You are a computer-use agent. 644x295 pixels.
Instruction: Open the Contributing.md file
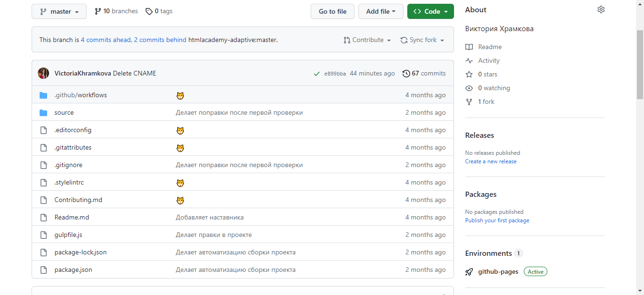pos(78,200)
